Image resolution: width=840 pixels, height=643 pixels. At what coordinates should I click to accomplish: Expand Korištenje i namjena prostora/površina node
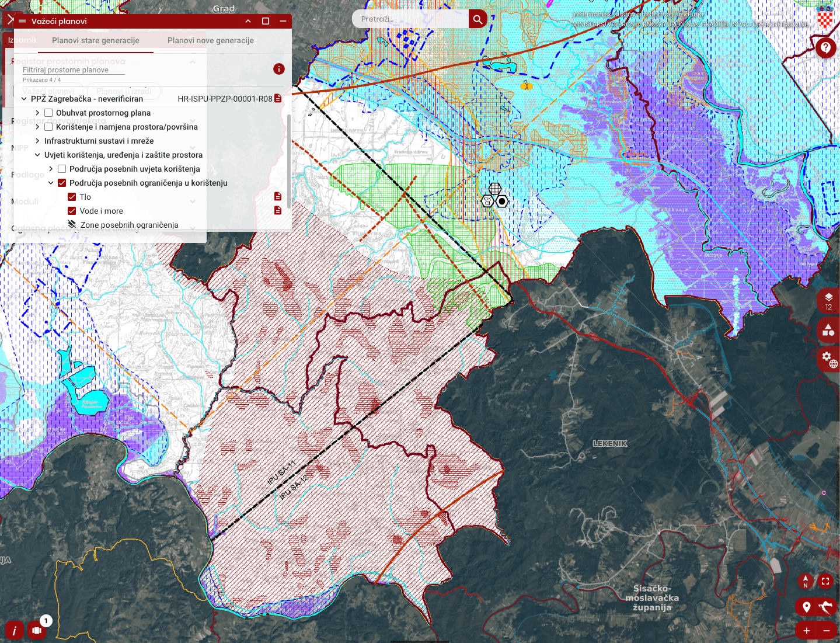(x=37, y=127)
